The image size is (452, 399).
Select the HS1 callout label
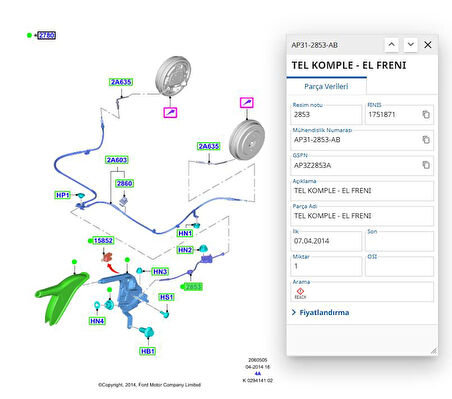(166, 297)
